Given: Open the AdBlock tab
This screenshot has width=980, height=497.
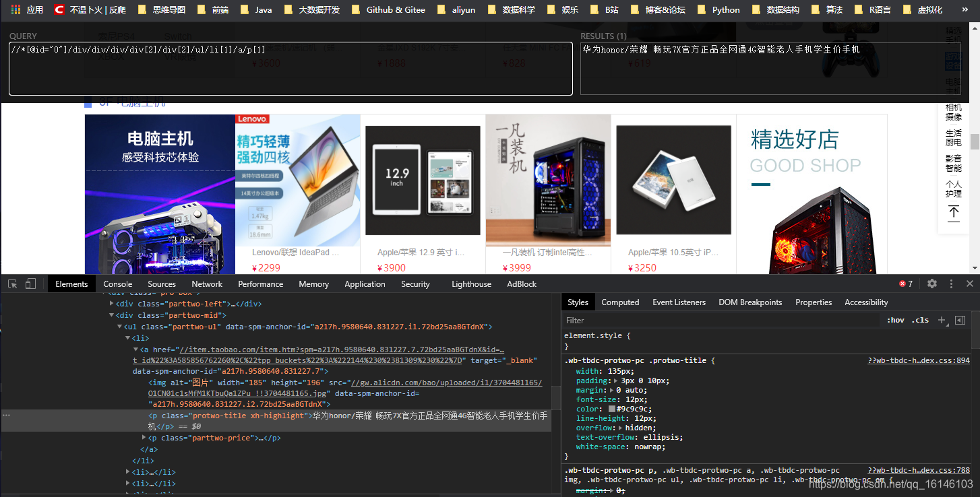Looking at the screenshot, I should point(522,284).
